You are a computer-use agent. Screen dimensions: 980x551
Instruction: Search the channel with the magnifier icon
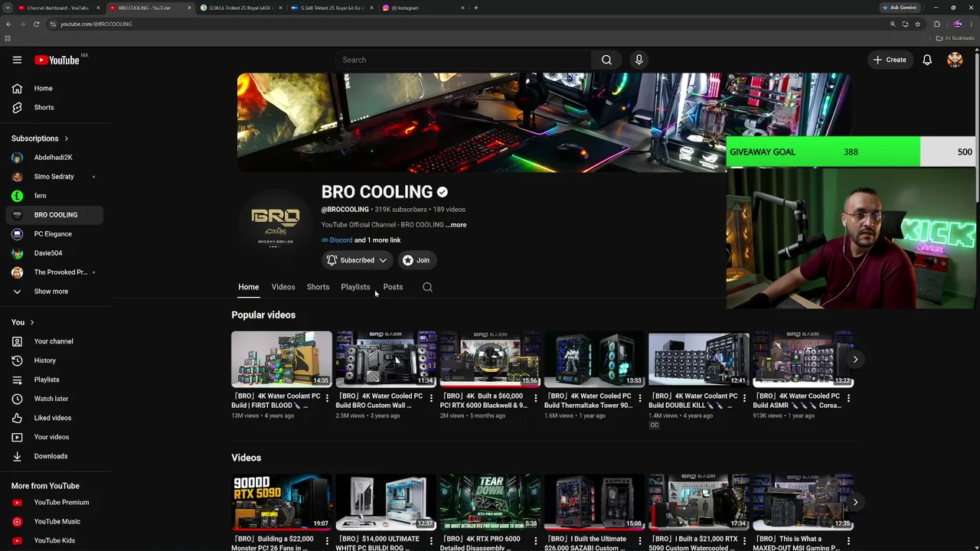tap(427, 287)
